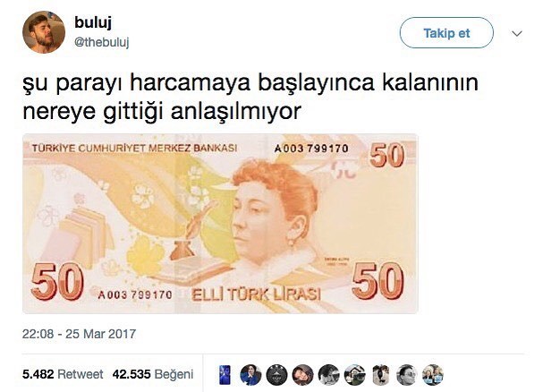The width and height of the screenshot is (543, 392).
Task: Select the tweet text about harcamaya
Action: pos(250,97)
